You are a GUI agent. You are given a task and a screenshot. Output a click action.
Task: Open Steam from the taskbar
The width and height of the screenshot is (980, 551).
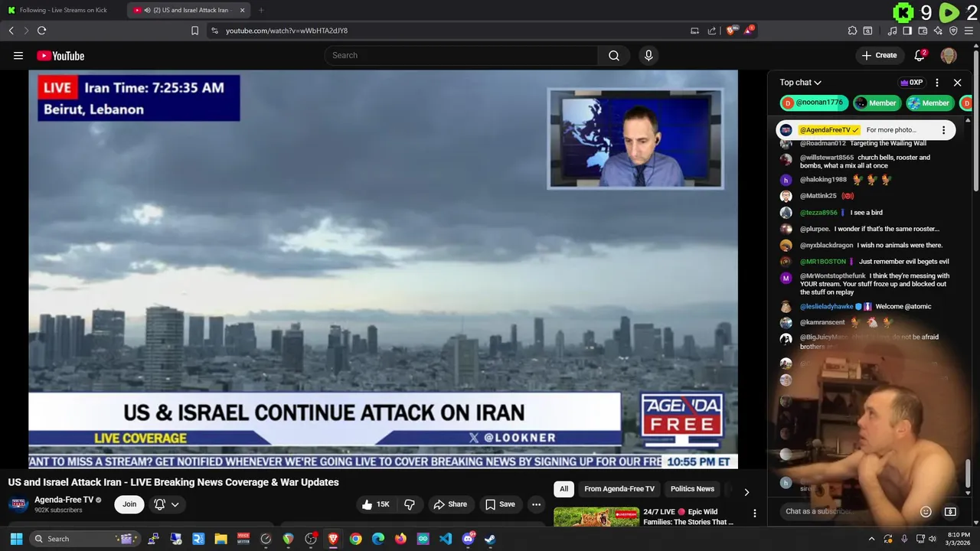(x=490, y=539)
